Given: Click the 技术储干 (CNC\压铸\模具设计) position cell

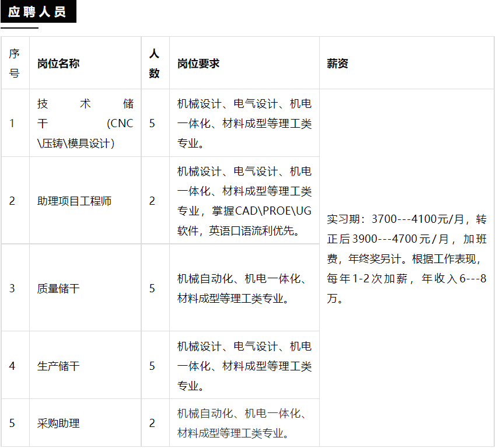Looking at the screenshot, I should coord(85,124).
